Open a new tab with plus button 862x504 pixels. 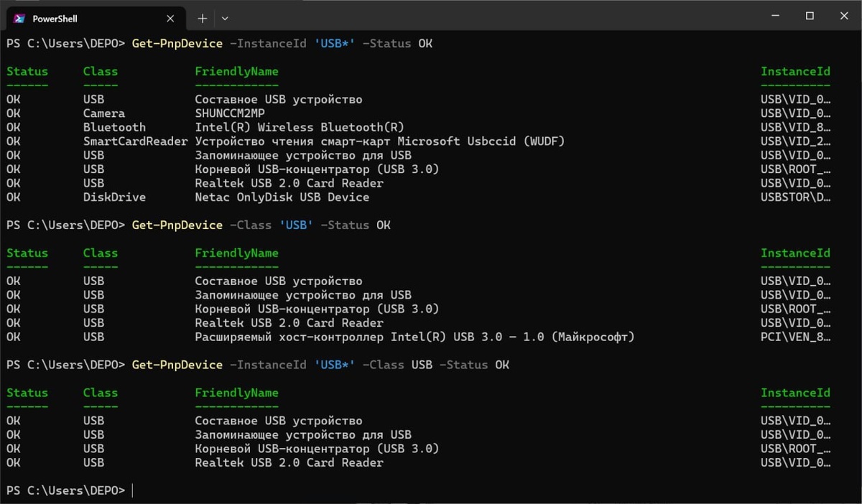[x=203, y=18]
